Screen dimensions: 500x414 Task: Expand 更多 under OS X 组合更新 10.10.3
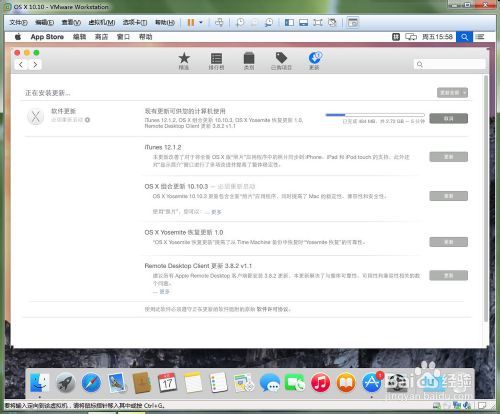(x=216, y=212)
